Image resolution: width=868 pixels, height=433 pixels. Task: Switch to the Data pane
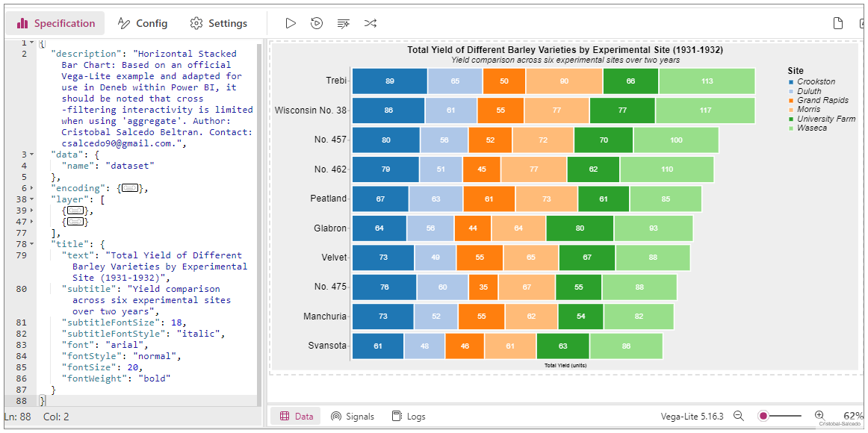click(297, 416)
